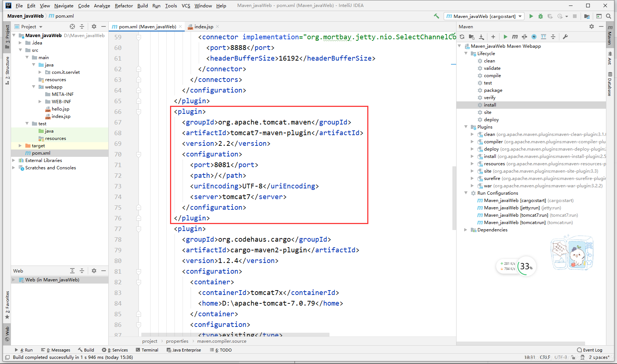Viewport: 617px width, 364px height.
Task: Reimport all Maven projects
Action: 462,37
